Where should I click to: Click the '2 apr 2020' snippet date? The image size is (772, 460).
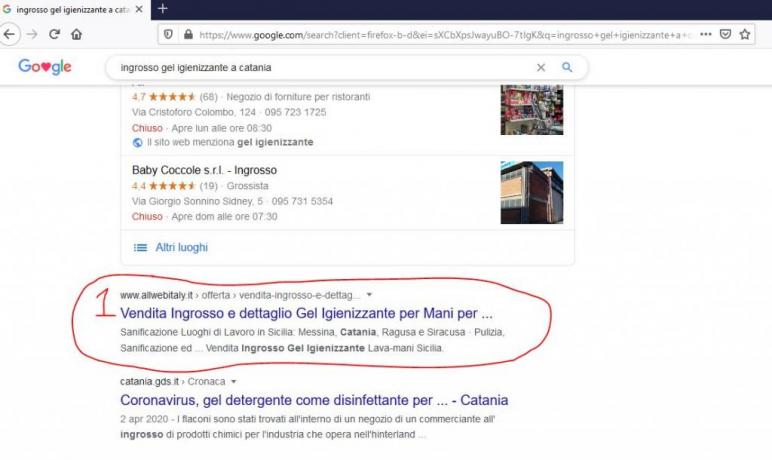(x=144, y=419)
